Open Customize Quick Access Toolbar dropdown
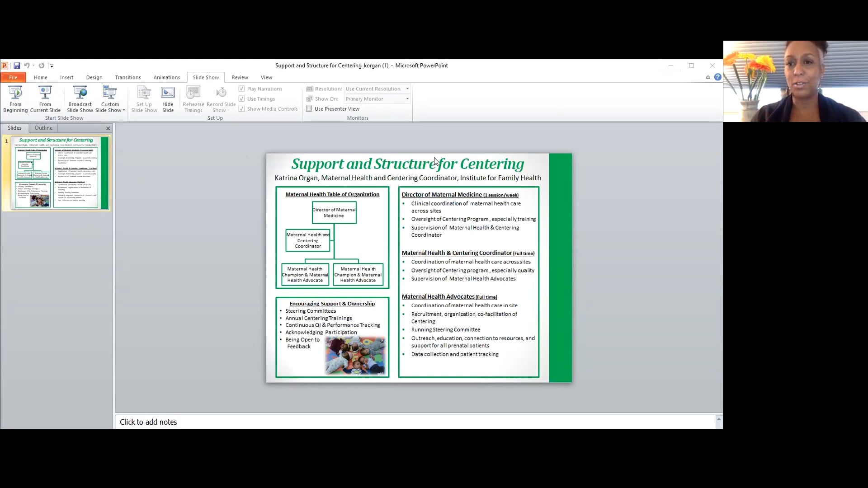 click(x=52, y=66)
